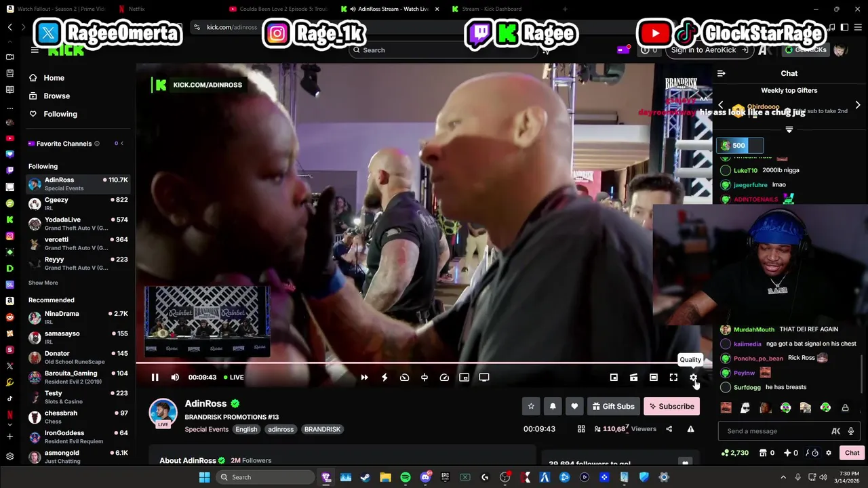Open NinaDrama recommended channel
Screen dimensions: 868x488
pyautogui.click(x=78, y=317)
